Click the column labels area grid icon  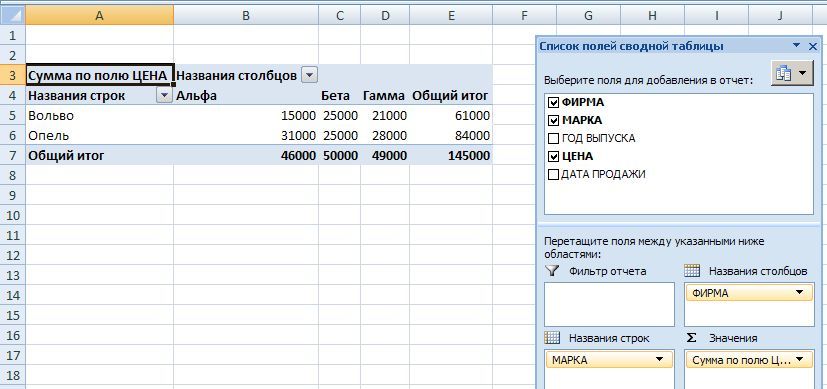pyautogui.click(x=692, y=271)
